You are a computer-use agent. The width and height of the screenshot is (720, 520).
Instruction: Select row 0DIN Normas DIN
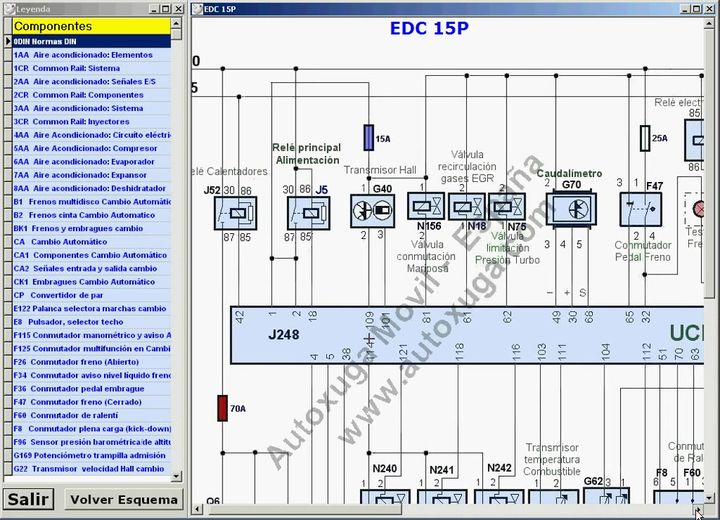pos(92,41)
